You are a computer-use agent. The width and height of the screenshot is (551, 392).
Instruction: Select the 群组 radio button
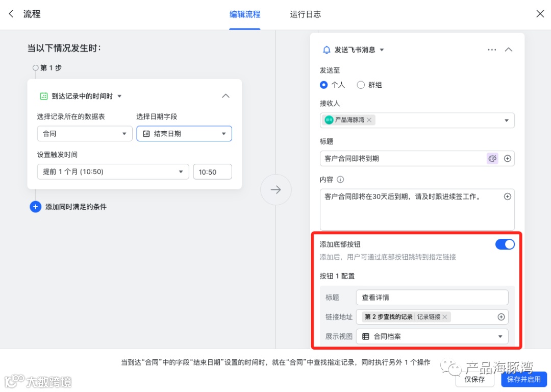(x=361, y=85)
